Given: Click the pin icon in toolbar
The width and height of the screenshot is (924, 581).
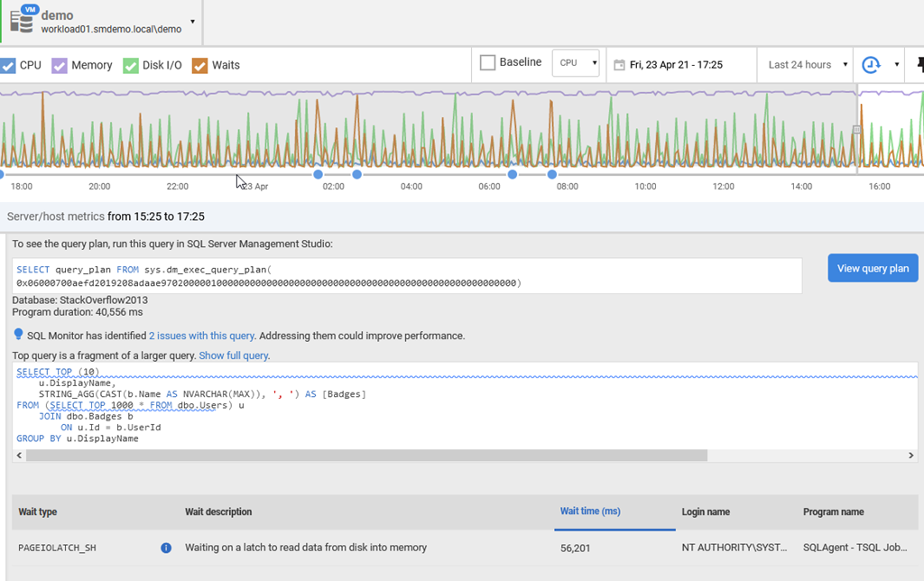Looking at the screenshot, I should tap(919, 65).
